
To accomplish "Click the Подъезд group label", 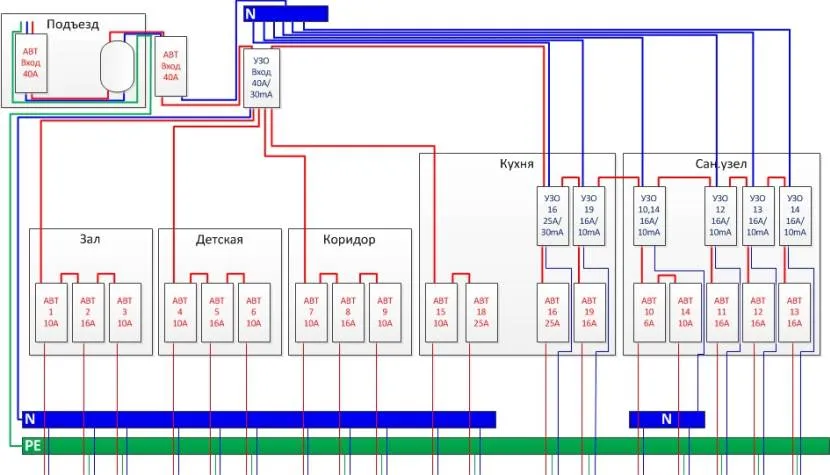I will click(x=71, y=24).
